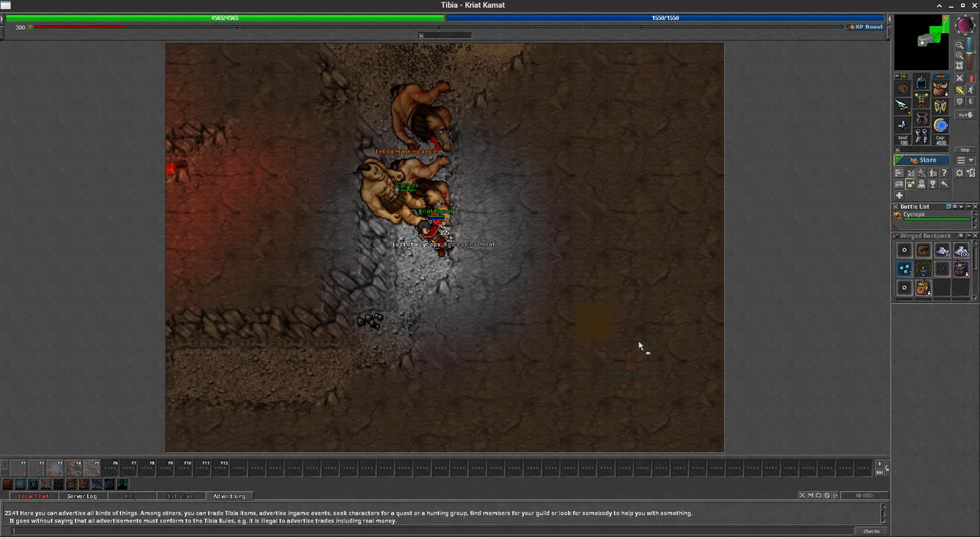Image resolution: width=980 pixels, height=537 pixels.
Task: Click the gear settings sidebar icon
Action: (959, 172)
